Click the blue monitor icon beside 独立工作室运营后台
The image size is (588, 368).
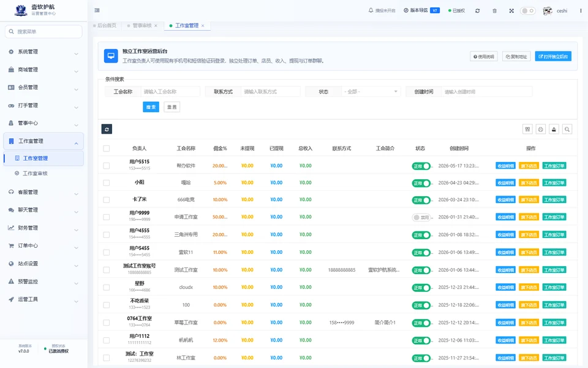click(111, 56)
